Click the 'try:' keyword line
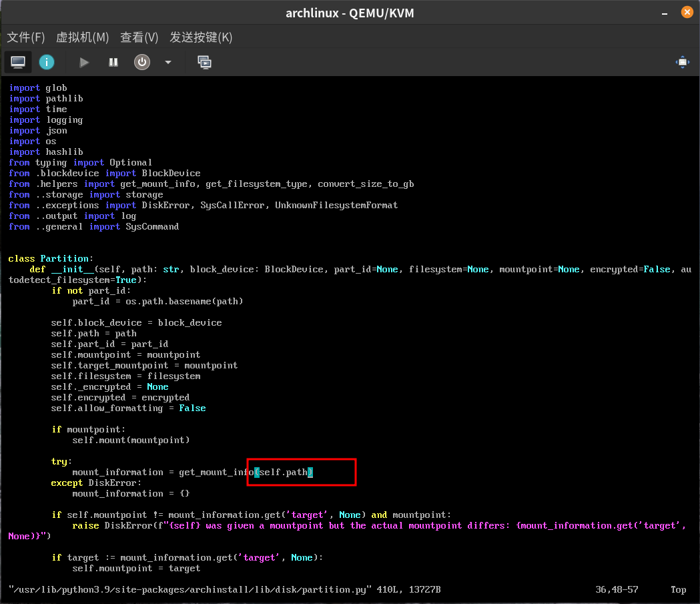This screenshot has width=700, height=604. [61, 462]
